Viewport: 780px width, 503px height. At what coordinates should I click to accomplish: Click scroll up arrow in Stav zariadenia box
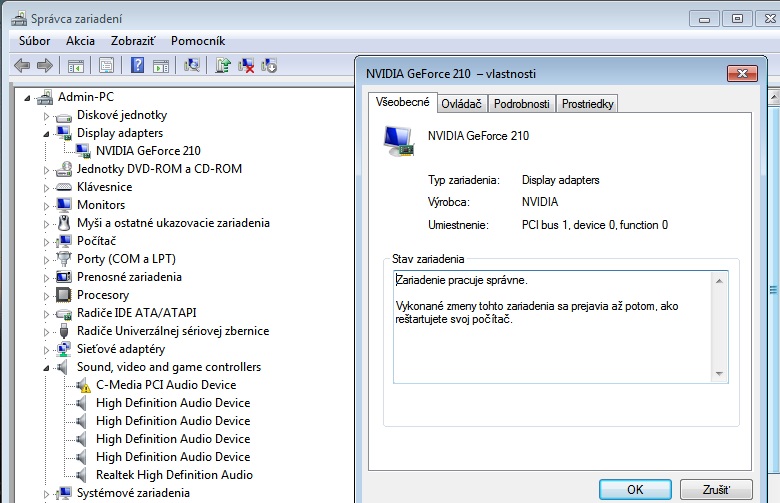tap(719, 281)
